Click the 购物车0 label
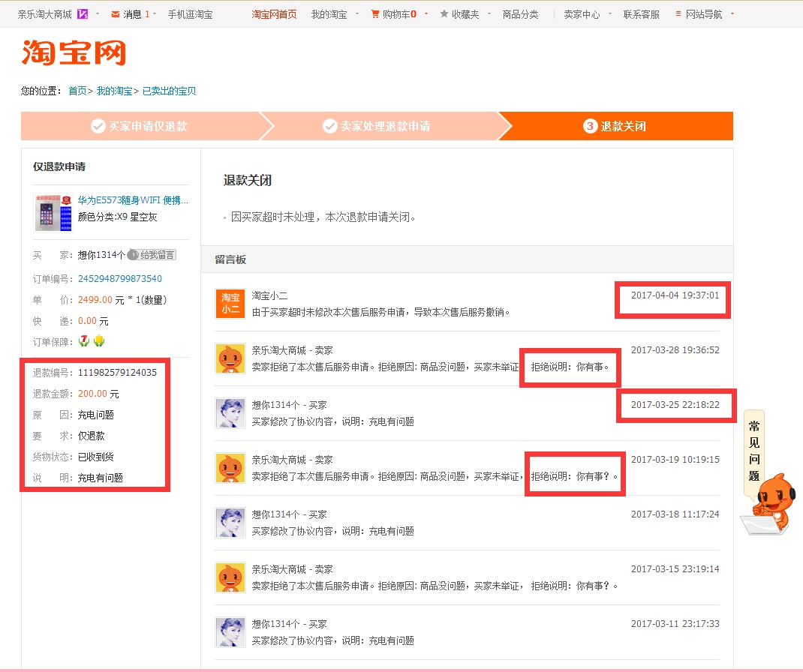This screenshot has height=672, width=803. click(399, 14)
